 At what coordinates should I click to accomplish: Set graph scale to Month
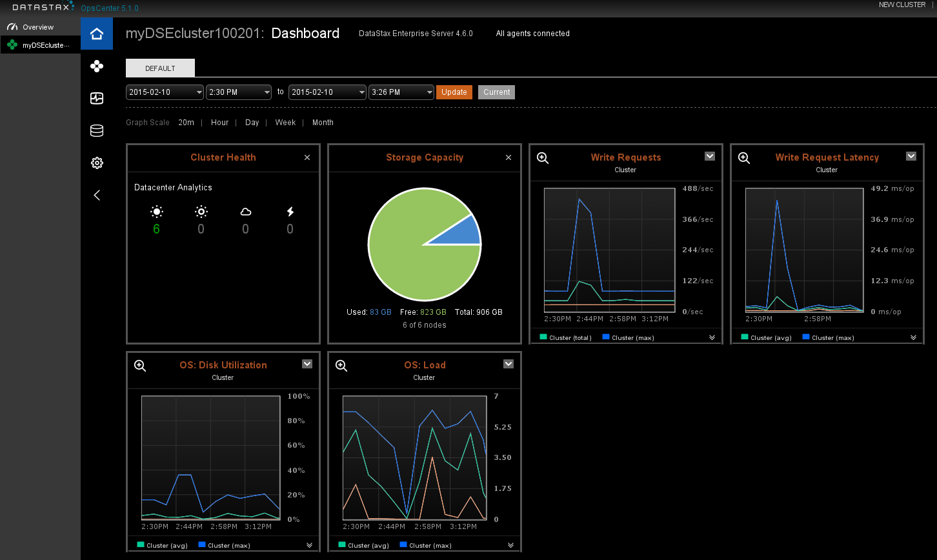tap(323, 123)
